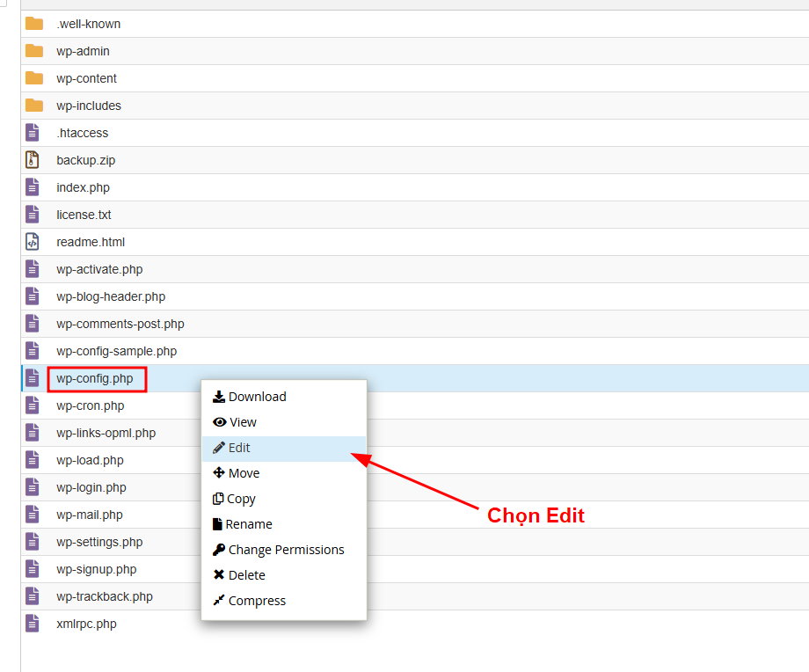Select the wp-comments-post.php file name
Viewport: 809px width, 672px height.
[x=120, y=325]
